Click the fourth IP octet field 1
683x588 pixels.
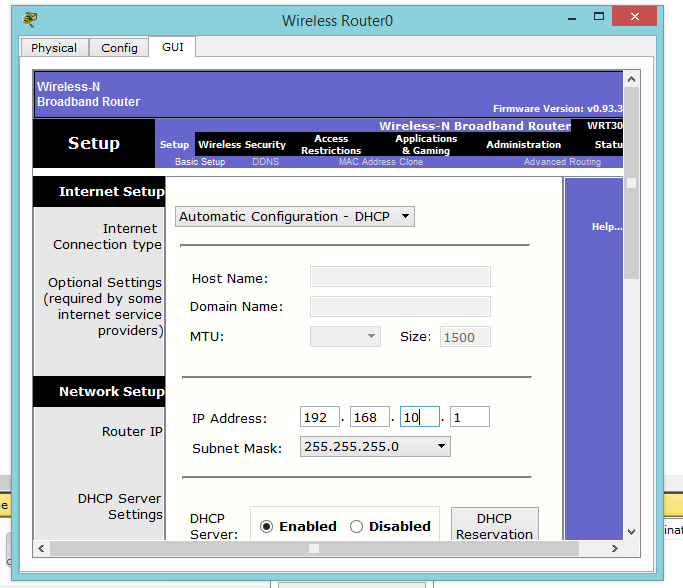point(470,417)
